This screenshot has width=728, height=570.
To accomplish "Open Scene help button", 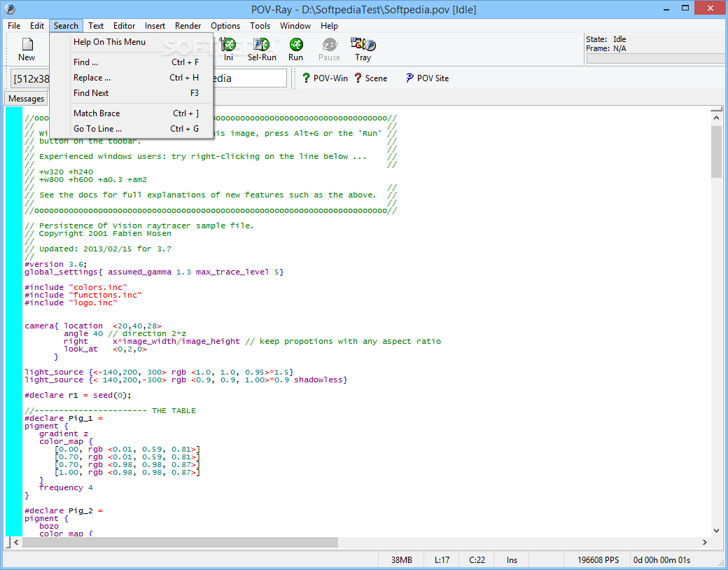I will (370, 78).
